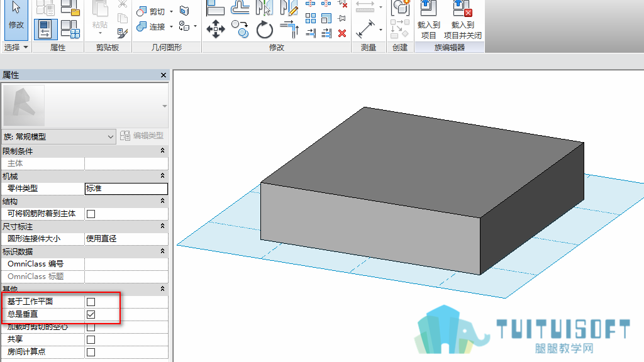Open the Family Types grid icon
Image resolution: width=644 pixels, height=362 pixels.
(70, 29)
